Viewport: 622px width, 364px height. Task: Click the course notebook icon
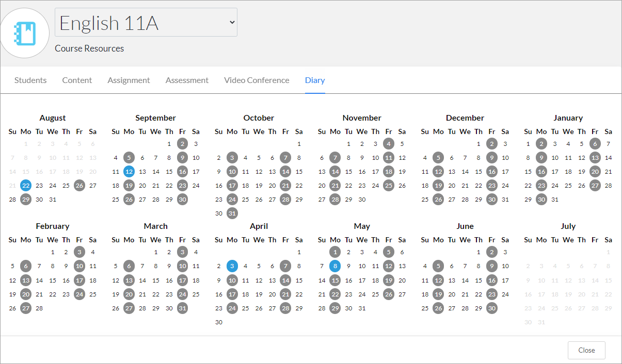click(25, 33)
